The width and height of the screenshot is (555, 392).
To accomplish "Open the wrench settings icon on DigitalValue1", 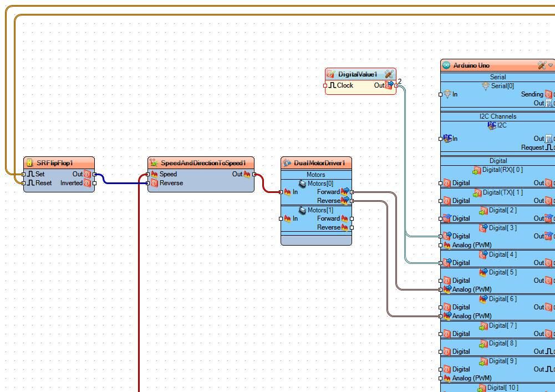I will [390, 74].
